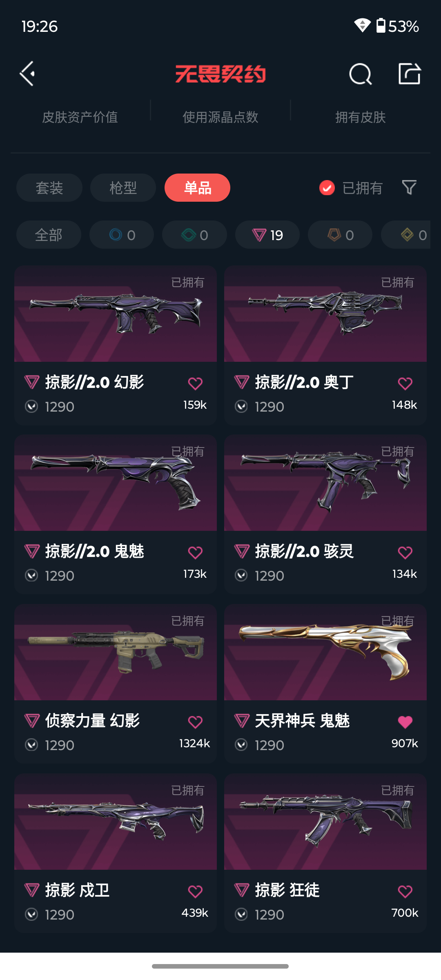Tap the back arrow icon
The height and width of the screenshot is (980, 441).
click(x=27, y=74)
